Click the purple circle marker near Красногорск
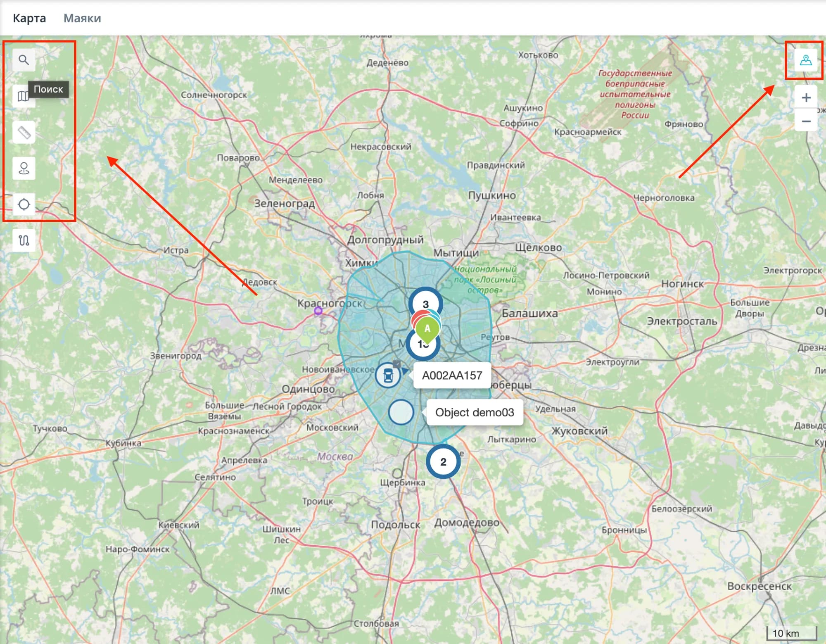826x644 pixels. [318, 311]
